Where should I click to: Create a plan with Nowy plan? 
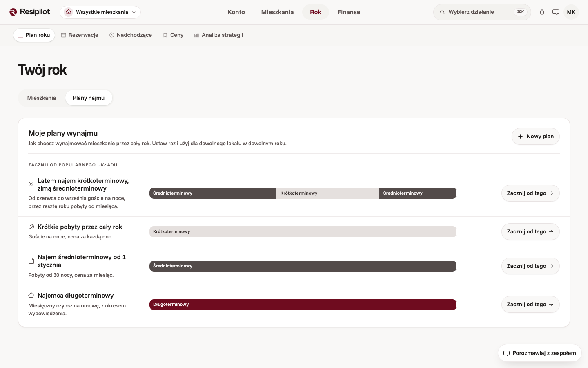(535, 136)
